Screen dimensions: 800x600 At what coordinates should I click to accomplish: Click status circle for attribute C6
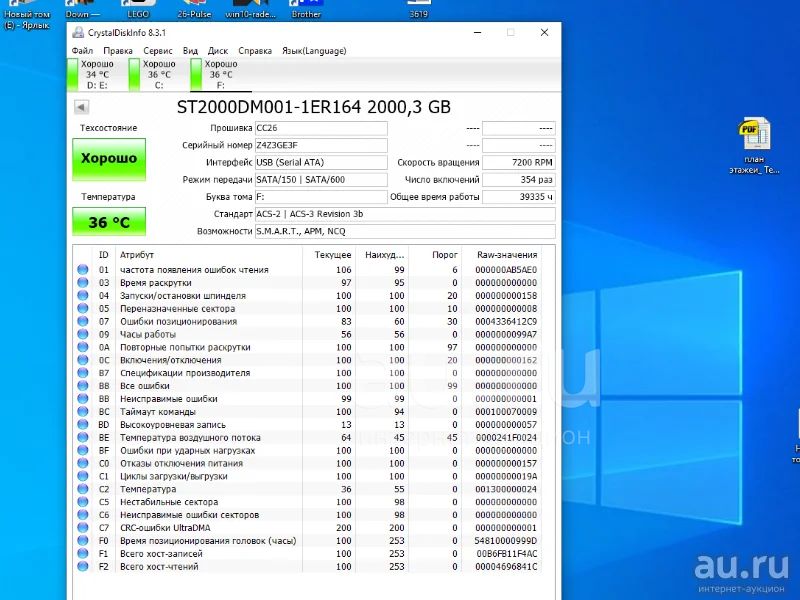[x=83, y=515]
